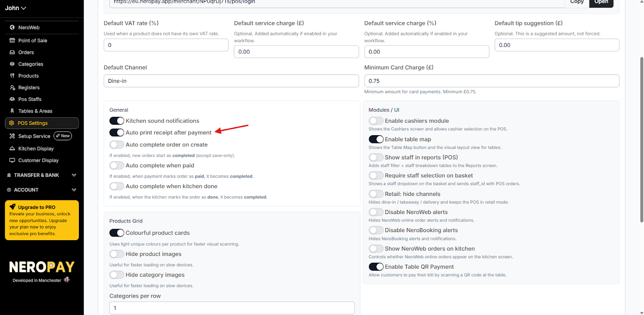Image resolution: width=644 pixels, height=315 pixels.
Task: Click the Customer Display monitor icon
Action: pyautogui.click(x=12, y=160)
